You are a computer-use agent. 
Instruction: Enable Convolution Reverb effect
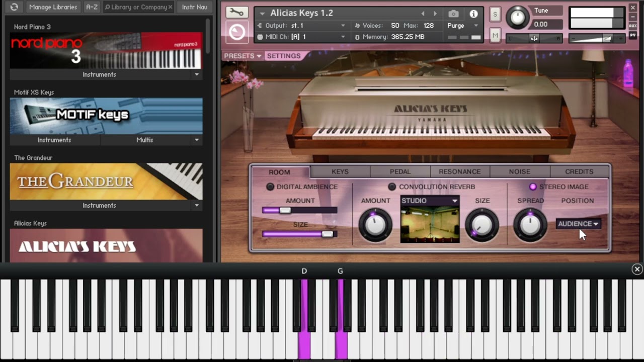[x=392, y=187]
